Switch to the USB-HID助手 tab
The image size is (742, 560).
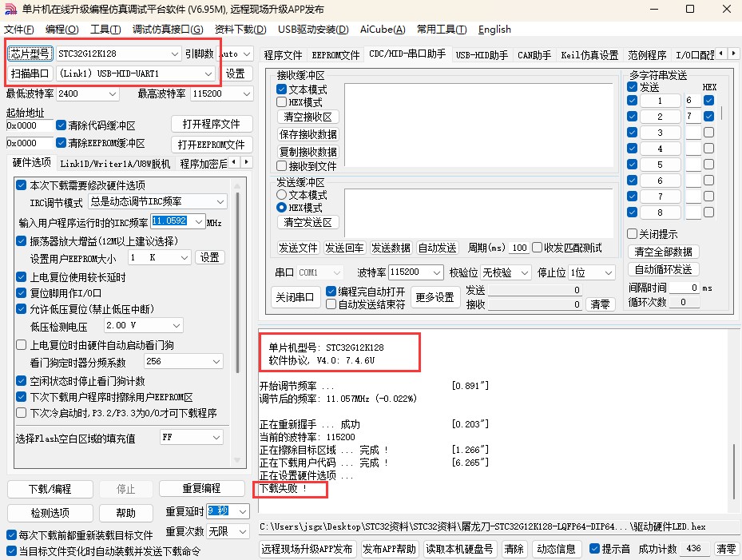(x=482, y=55)
